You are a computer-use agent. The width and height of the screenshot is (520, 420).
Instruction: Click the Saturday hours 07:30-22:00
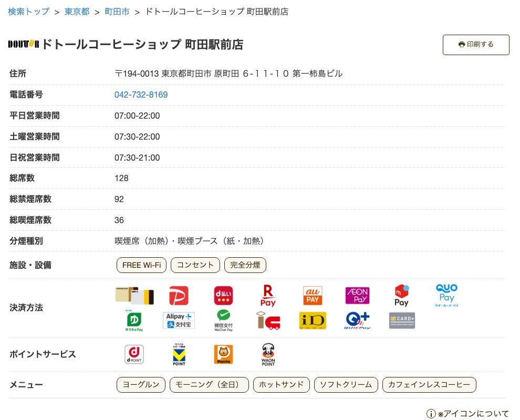tap(137, 136)
